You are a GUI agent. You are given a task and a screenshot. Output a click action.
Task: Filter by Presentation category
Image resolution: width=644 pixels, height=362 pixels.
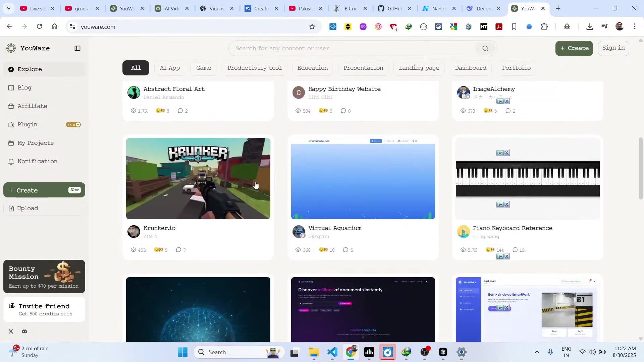pyautogui.click(x=363, y=68)
